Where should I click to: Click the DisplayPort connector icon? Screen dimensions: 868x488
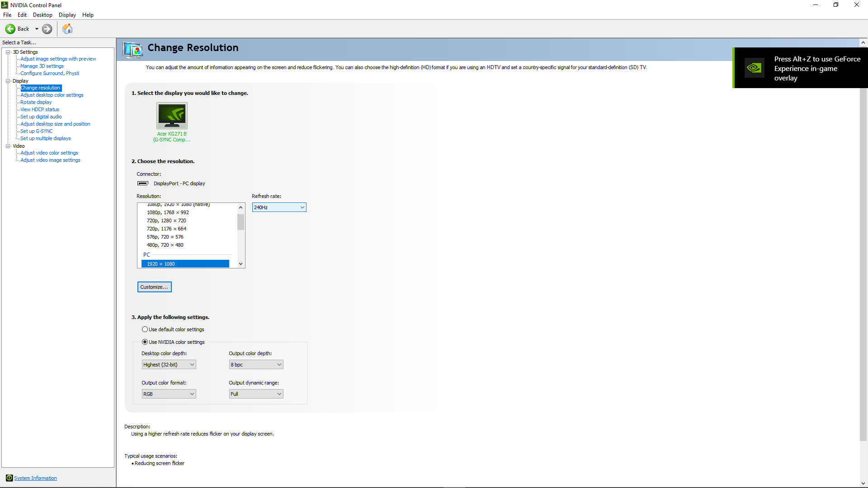click(x=143, y=183)
